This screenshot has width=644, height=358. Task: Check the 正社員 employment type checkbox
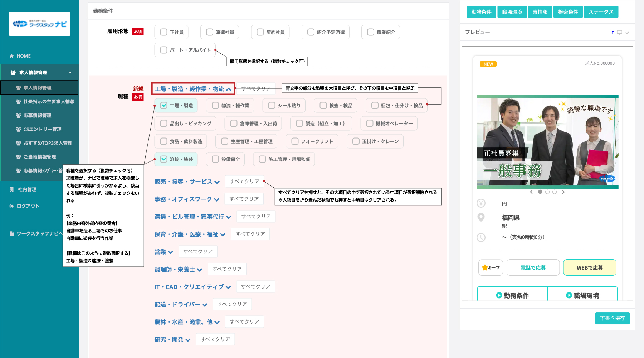164,32
